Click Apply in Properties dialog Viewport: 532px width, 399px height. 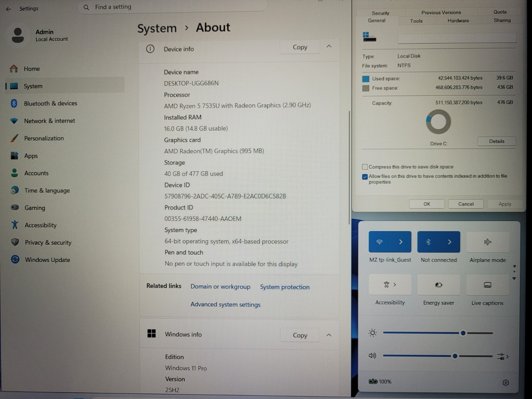click(x=505, y=204)
